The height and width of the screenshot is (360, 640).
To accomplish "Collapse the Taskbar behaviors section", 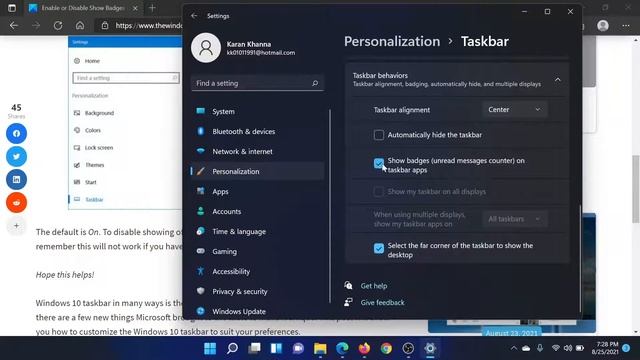I will click(x=558, y=80).
